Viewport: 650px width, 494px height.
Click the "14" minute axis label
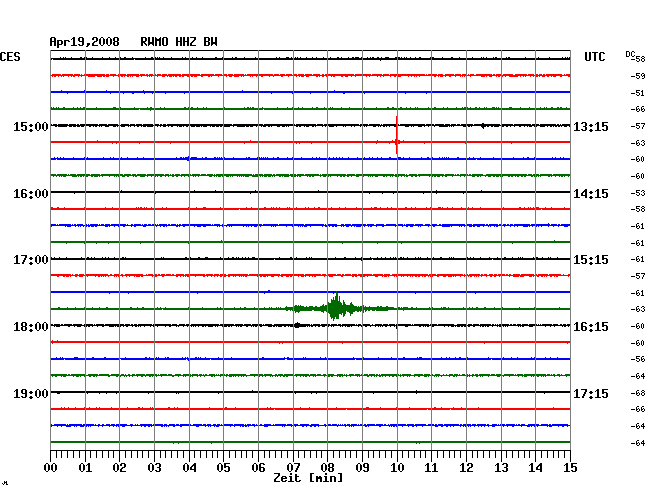(535, 468)
